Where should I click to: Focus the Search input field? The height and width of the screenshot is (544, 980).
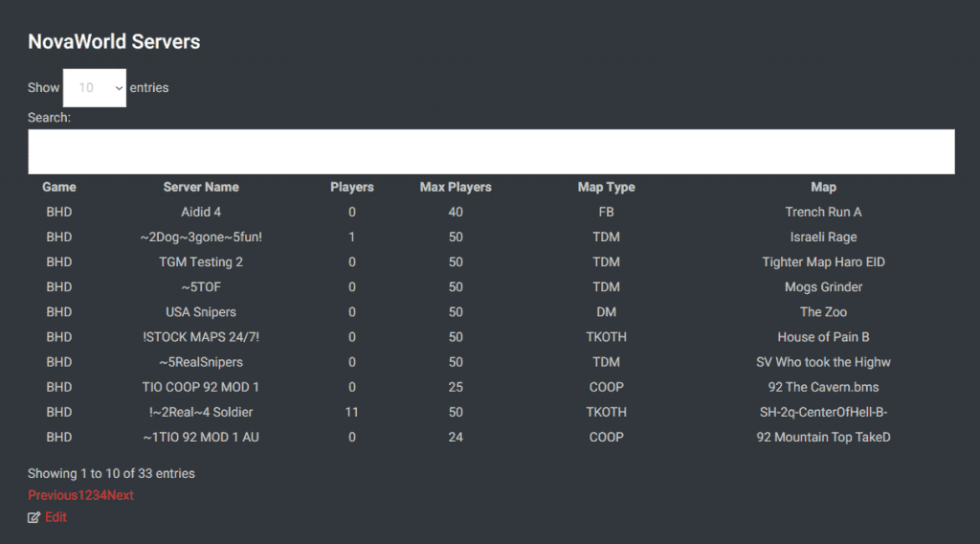click(491, 151)
